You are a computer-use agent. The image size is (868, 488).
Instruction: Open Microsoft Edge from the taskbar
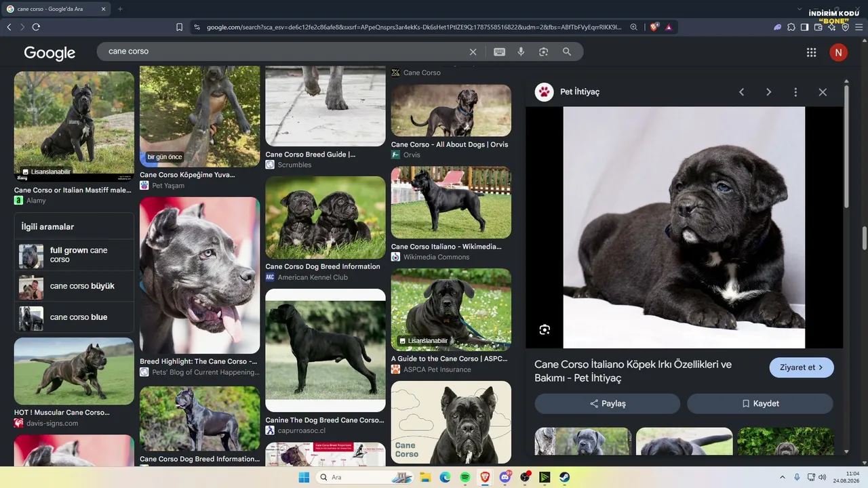(445, 477)
